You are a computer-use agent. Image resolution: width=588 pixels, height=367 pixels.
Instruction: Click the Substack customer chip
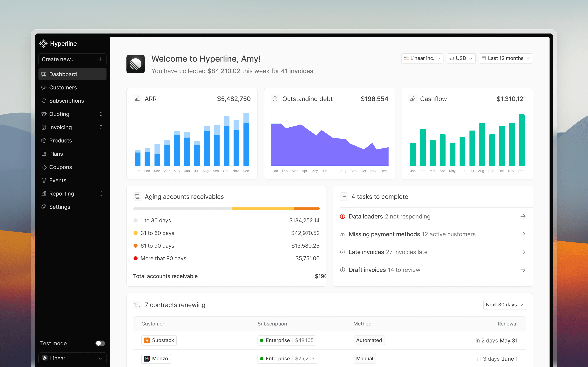point(159,340)
